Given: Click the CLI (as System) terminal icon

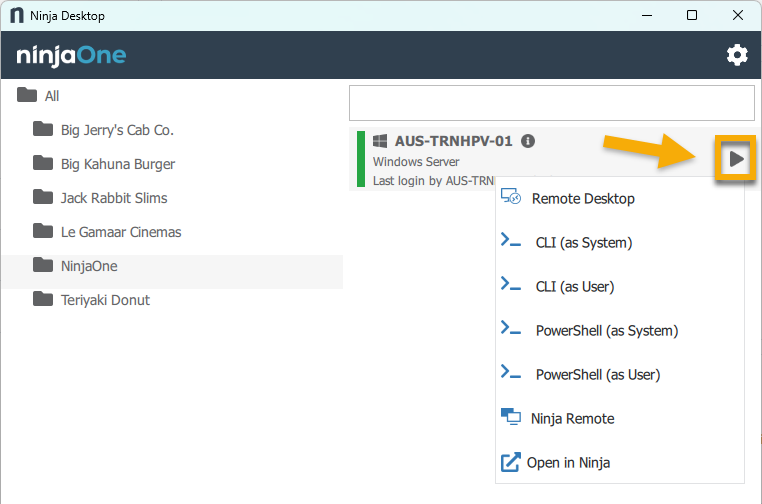Looking at the screenshot, I should pyautogui.click(x=511, y=242).
